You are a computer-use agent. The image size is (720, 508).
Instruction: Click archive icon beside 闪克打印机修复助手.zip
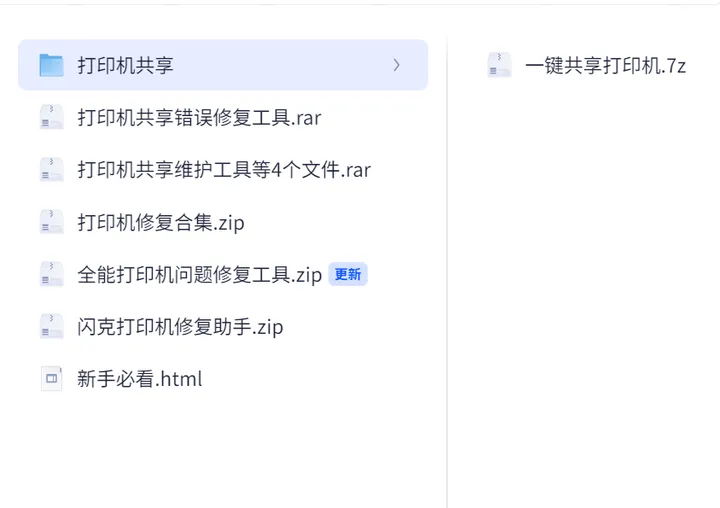pos(51,327)
